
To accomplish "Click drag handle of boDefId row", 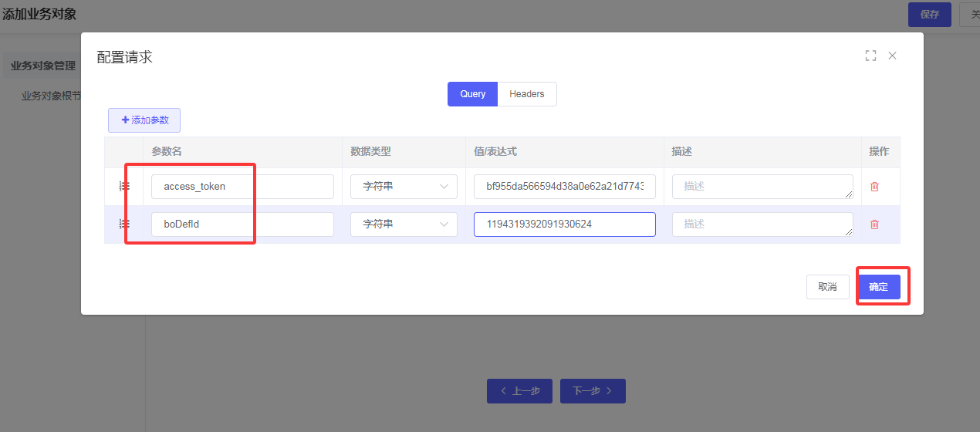I will click(123, 224).
